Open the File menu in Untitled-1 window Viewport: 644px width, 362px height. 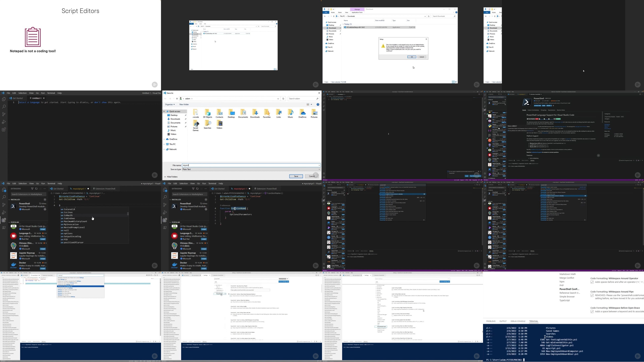[x=8, y=93]
